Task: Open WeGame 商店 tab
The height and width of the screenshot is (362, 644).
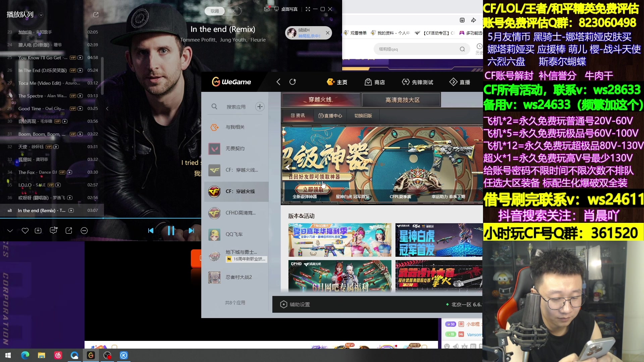Action: pos(375,82)
